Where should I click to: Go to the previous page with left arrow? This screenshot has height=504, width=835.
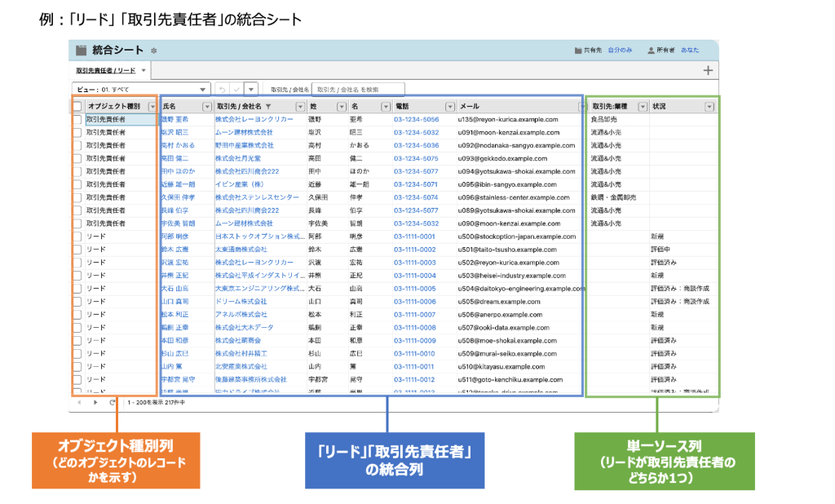pyautogui.click(x=79, y=402)
